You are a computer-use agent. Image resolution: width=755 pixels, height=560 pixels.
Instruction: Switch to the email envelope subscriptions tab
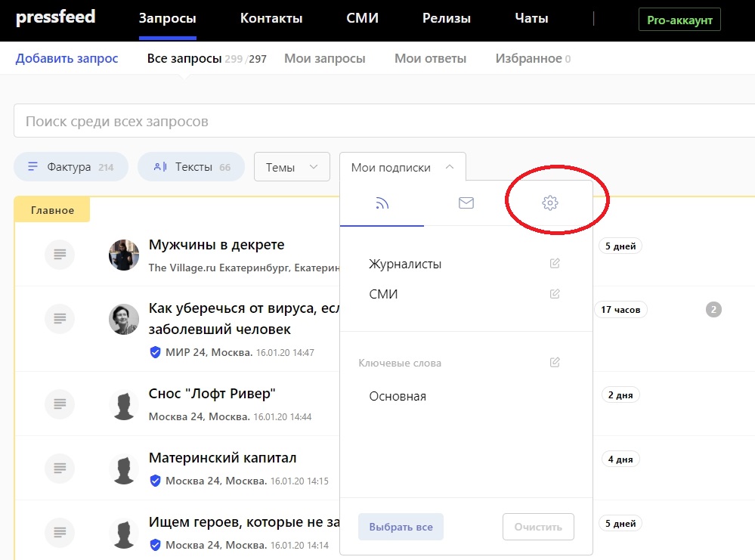point(466,203)
